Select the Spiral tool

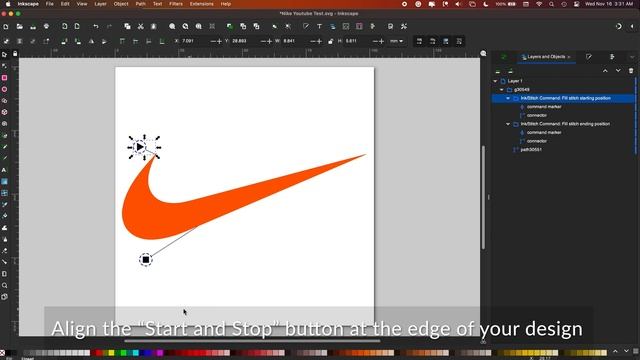[x=4, y=123]
